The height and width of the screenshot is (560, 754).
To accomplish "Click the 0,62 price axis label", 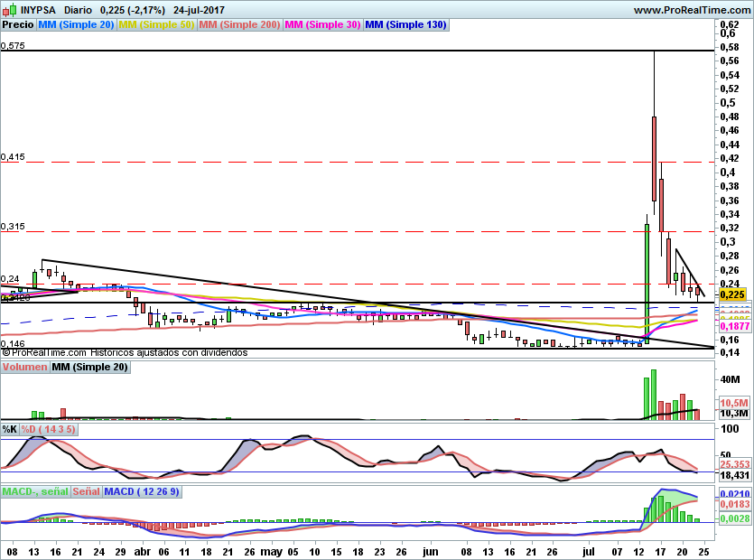I will click(x=730, y=24).
